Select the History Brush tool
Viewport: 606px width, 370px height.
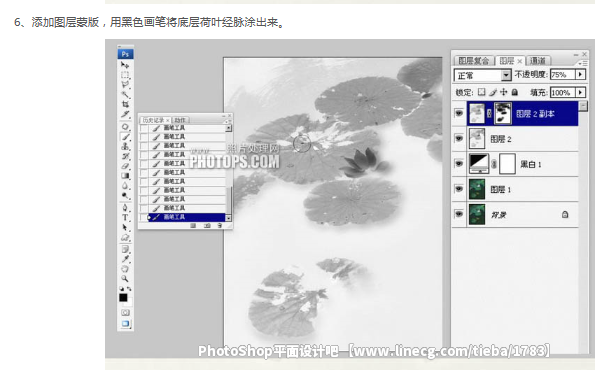pyautogui.click(x=125, y=156)
